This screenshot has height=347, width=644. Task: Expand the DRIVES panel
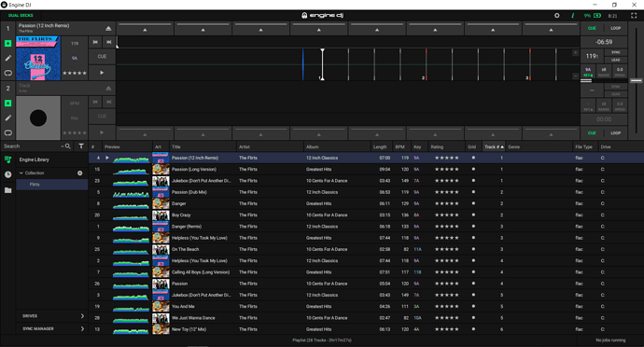[51, 316]
